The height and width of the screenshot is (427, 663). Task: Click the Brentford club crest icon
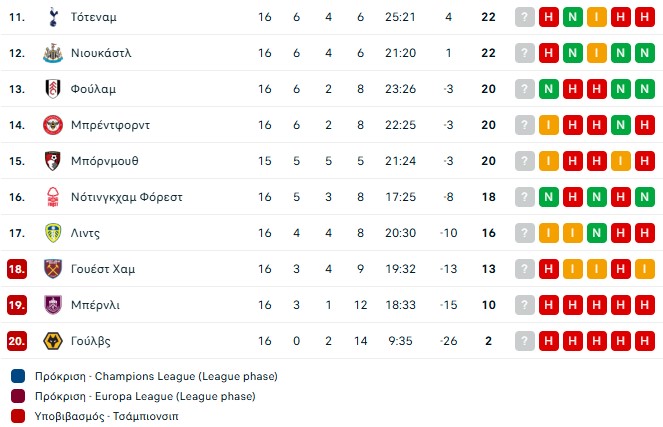pyautogui.click(x=52, y=125)
